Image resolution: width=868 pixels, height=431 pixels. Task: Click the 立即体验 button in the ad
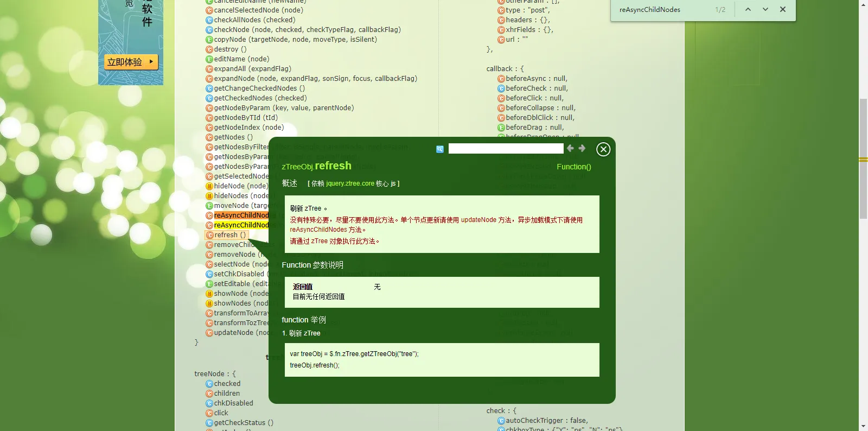[131, 62]
